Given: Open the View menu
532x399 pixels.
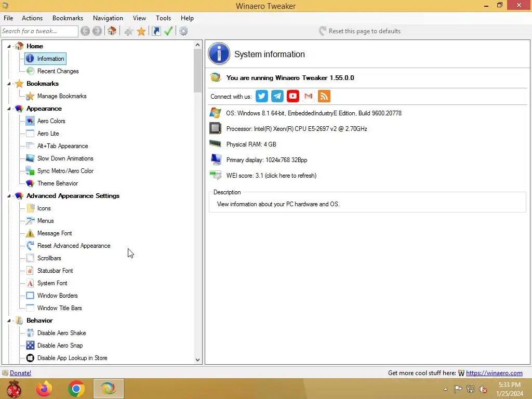Looking at the screenshot, I should point(139,18).
